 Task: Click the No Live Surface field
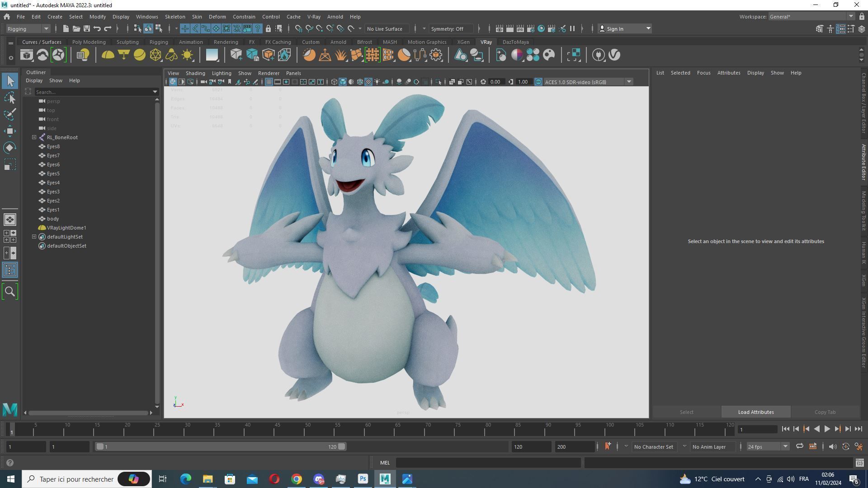click(387, 29)
